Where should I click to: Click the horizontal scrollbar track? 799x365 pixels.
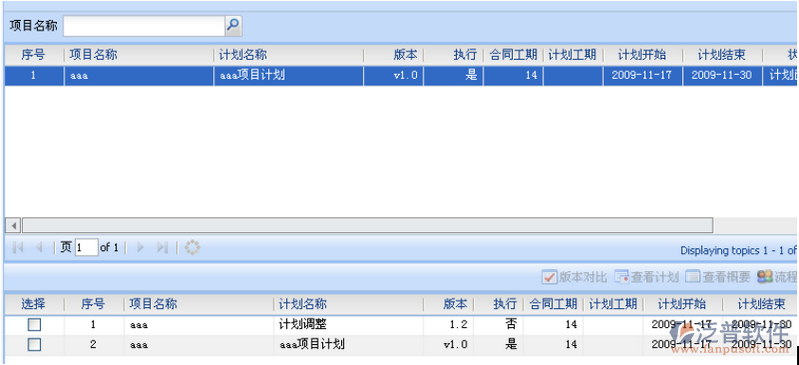click(367, 225)
